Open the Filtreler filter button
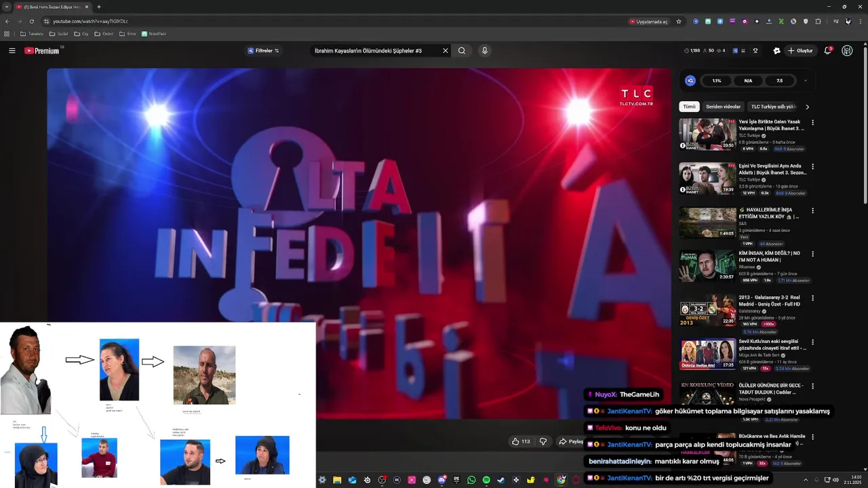 tap(263, 51)
